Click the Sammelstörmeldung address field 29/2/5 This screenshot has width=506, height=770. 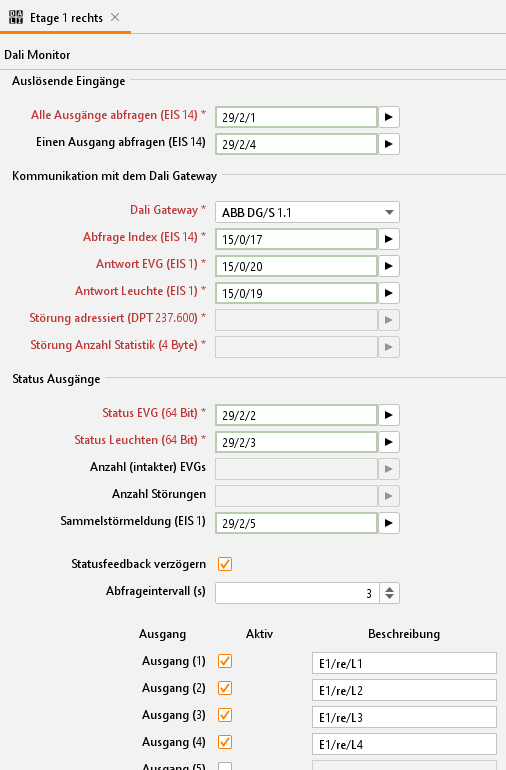coord(296,523)
